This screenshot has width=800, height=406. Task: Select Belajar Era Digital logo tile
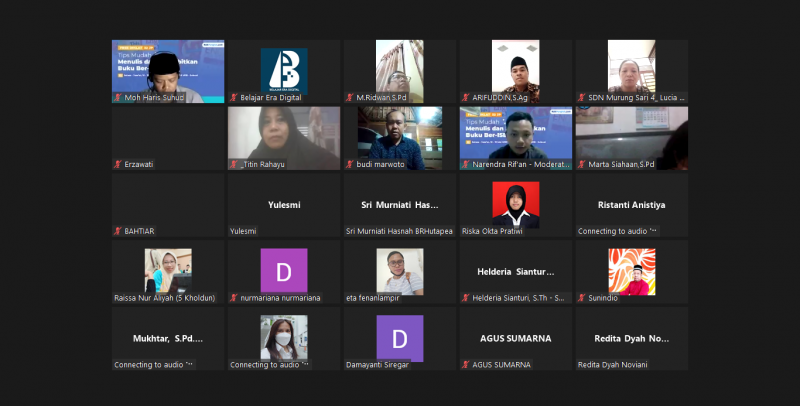[284, 70]
